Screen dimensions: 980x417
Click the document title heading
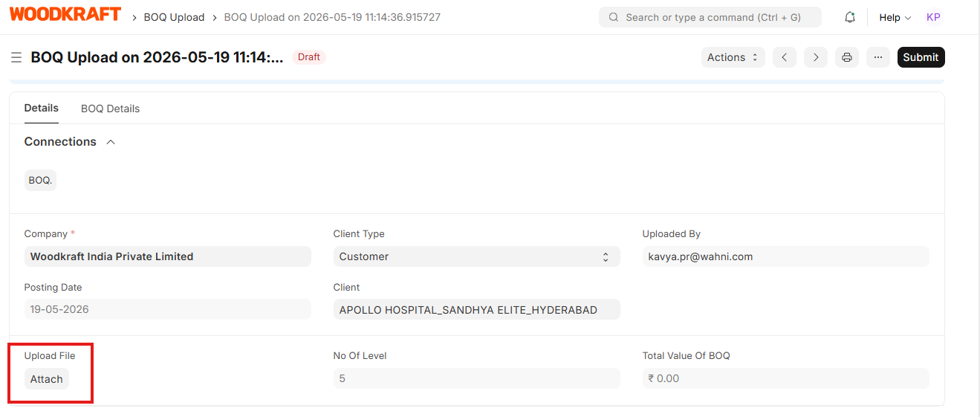click(158, 57)
